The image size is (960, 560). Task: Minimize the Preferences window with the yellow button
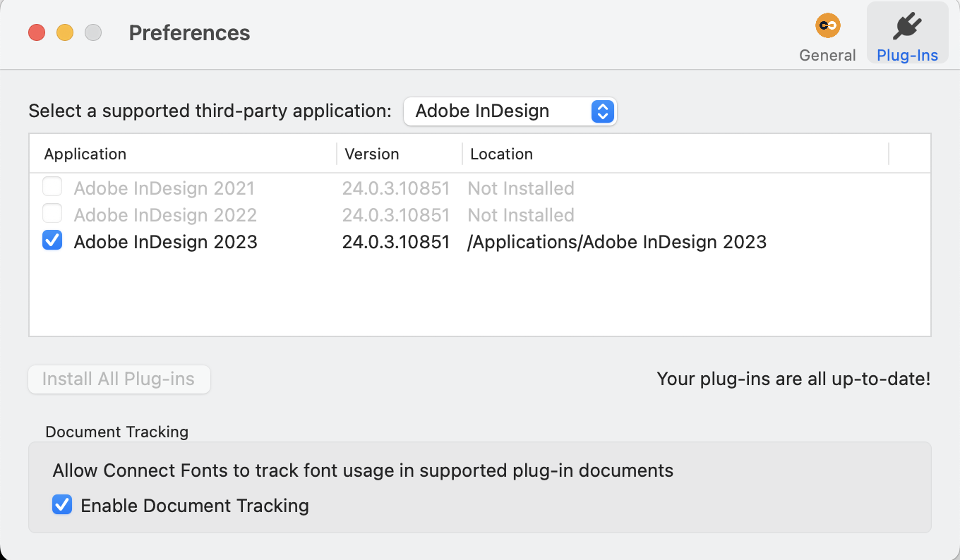pos(65,32)
